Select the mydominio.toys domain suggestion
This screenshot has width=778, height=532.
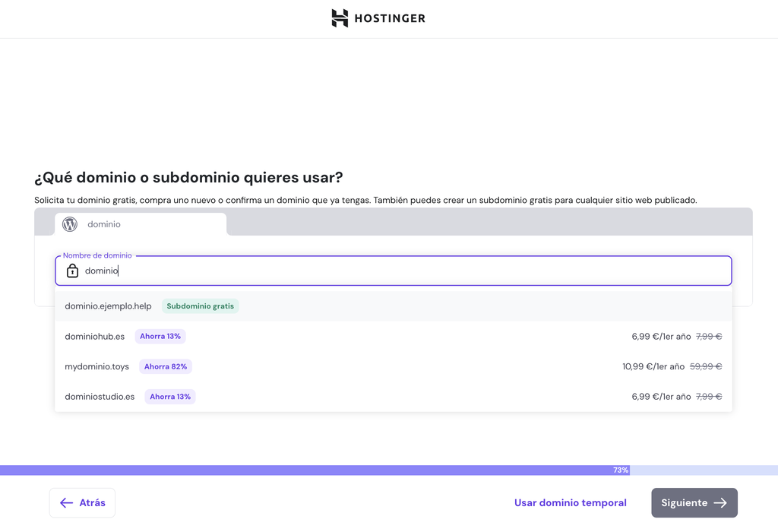(x=97, y=366)
